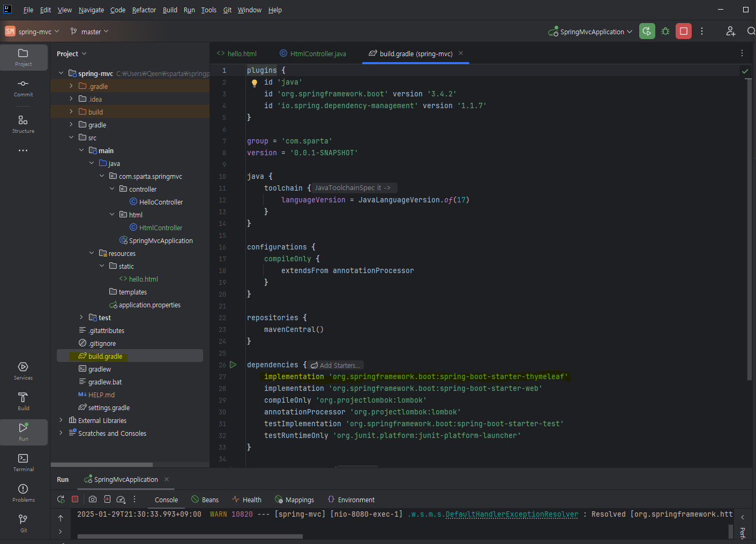Click the green inspection checkmark in the editor
756x544 pixels.
745,71
